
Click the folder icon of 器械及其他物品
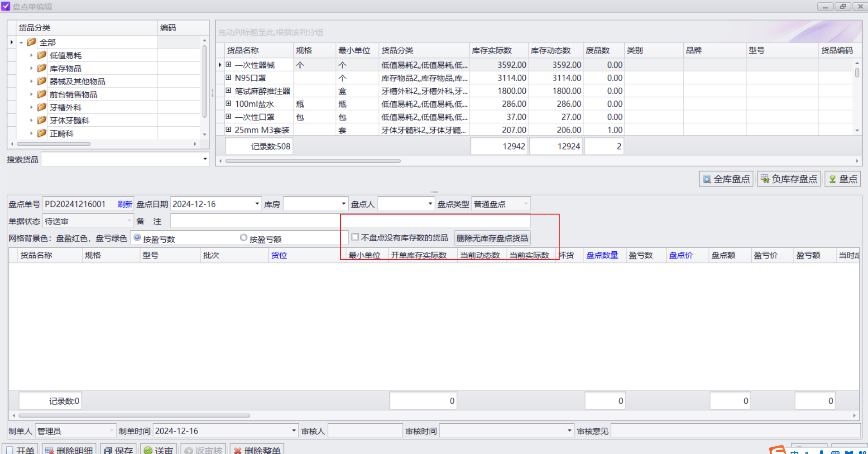click(42, 81)
